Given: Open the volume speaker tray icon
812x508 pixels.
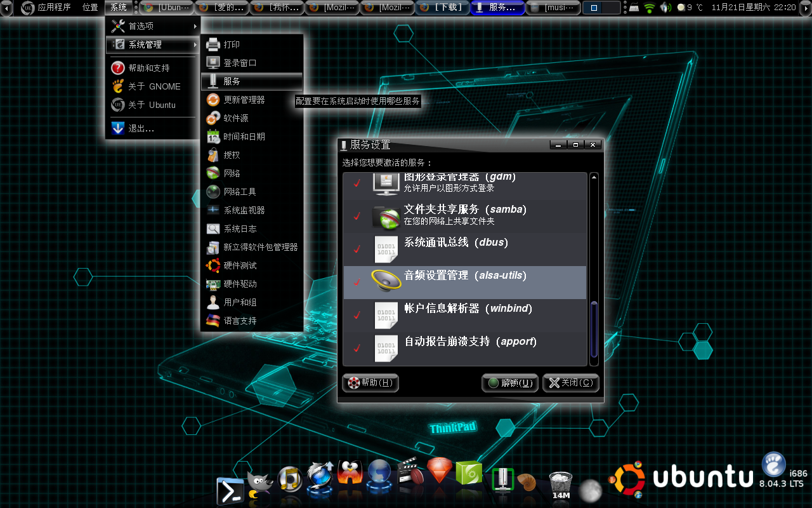Looking at the screenshot, I should point(665,8).
